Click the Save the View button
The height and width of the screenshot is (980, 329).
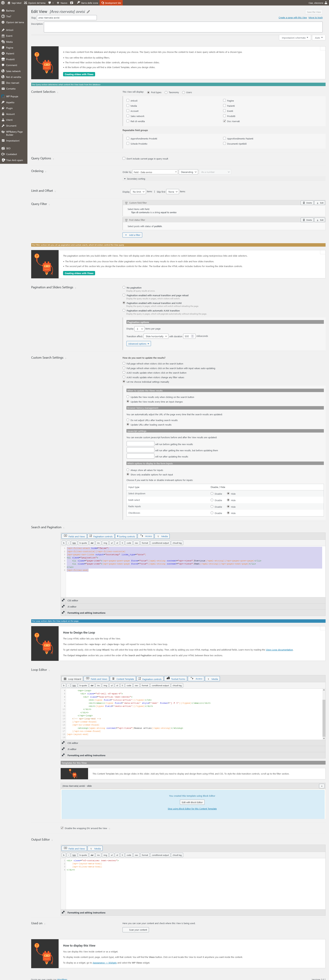click(x=314, y=12)
